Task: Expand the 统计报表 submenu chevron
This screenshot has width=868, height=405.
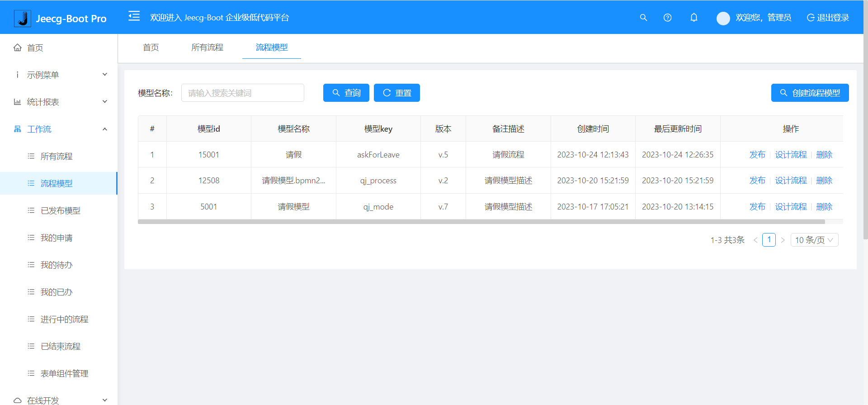Action: 105,102
